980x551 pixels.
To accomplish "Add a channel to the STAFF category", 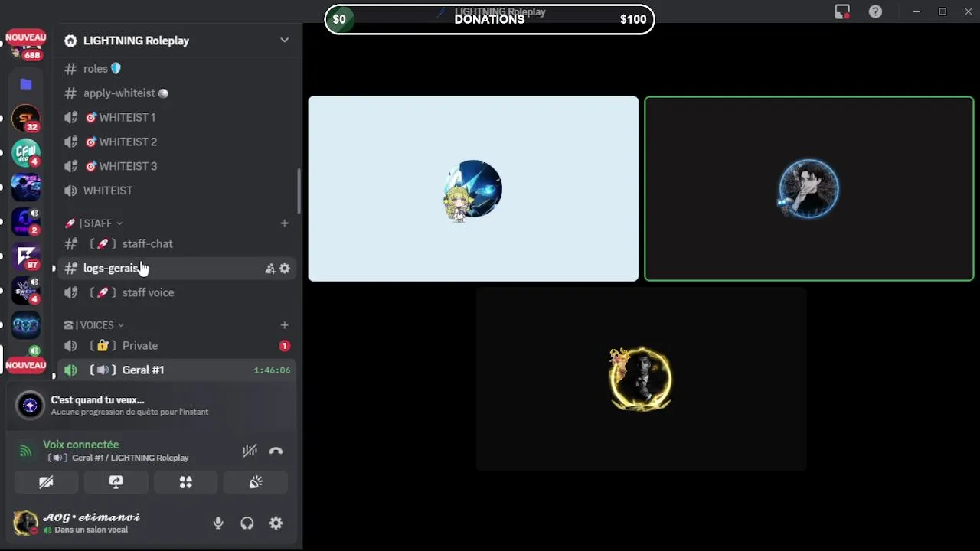I will 284,223.
